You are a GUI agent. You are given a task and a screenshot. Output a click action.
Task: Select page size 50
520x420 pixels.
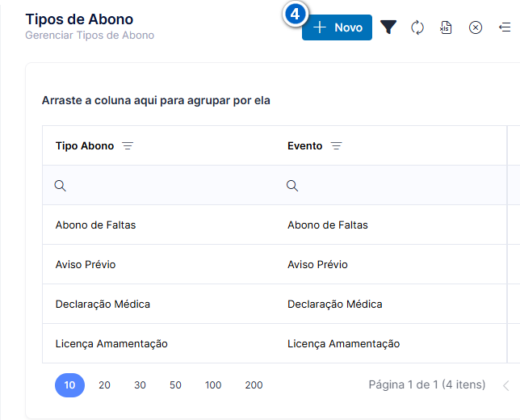(175, 385)
